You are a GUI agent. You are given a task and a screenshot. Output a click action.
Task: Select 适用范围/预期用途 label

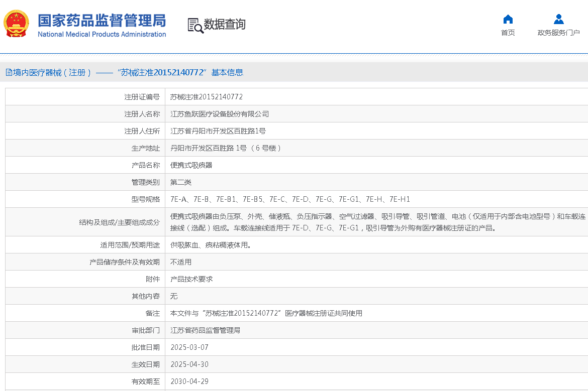coord(130,245)
